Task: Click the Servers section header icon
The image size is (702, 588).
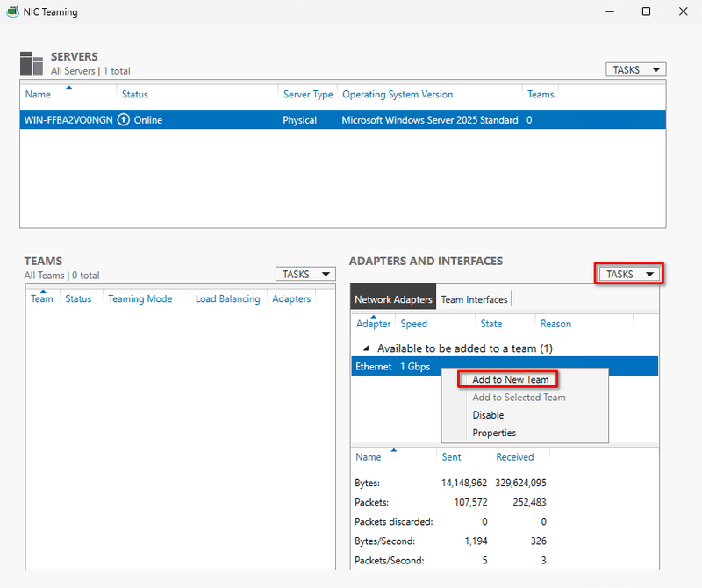Action: click(x=32, y=62)
